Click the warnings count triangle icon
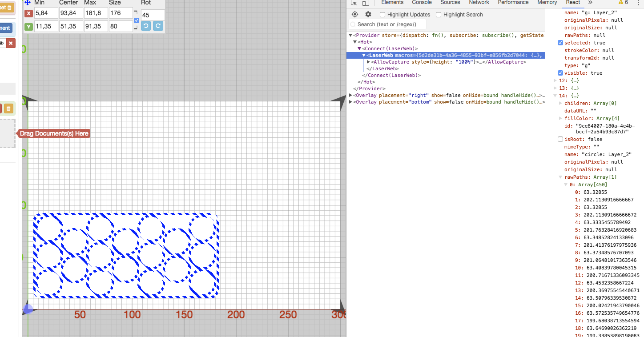 tap(620, 2)
